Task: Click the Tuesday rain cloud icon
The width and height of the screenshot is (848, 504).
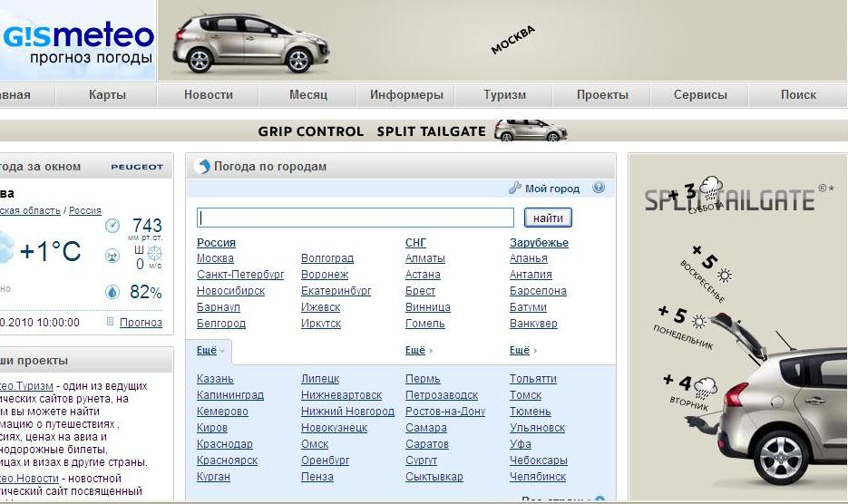Action: click(x=706, y=388)
